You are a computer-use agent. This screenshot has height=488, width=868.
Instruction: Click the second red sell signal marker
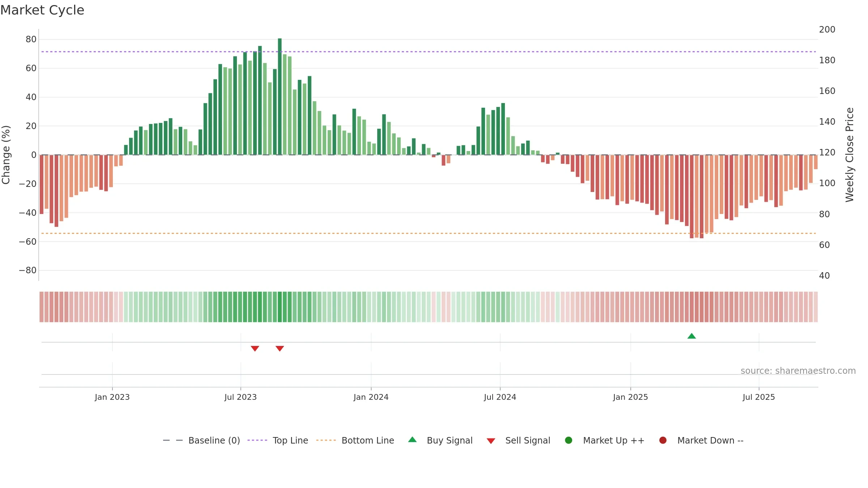pyautogui.click(x=280, y=348)
